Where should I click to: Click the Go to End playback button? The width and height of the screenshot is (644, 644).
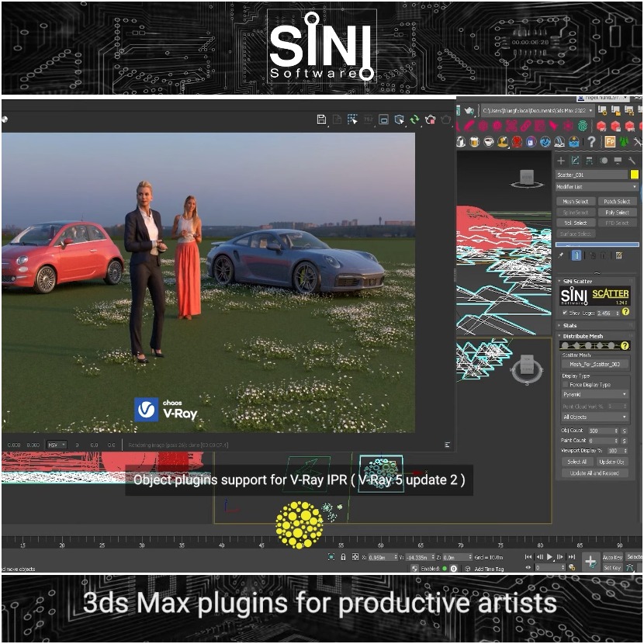point(571,557)
